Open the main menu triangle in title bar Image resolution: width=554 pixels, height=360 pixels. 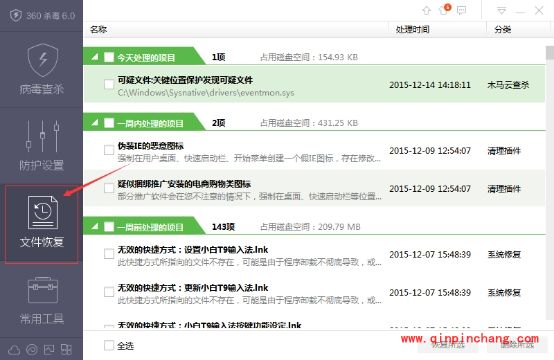tap(501, 11)
